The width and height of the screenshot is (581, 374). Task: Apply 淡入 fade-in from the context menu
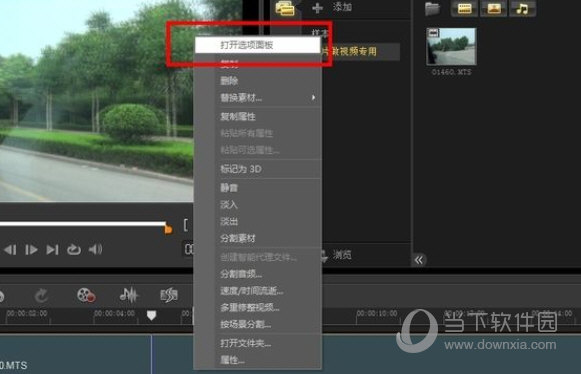coord(258,204)
